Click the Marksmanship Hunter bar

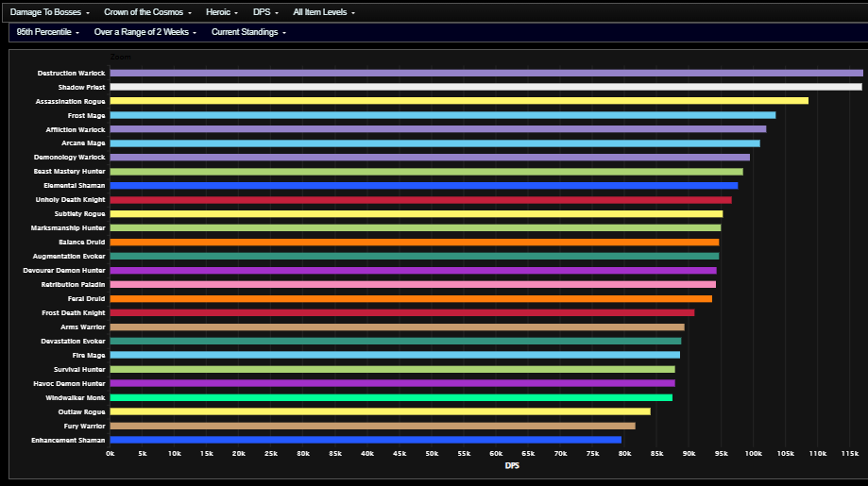(416, 227)
